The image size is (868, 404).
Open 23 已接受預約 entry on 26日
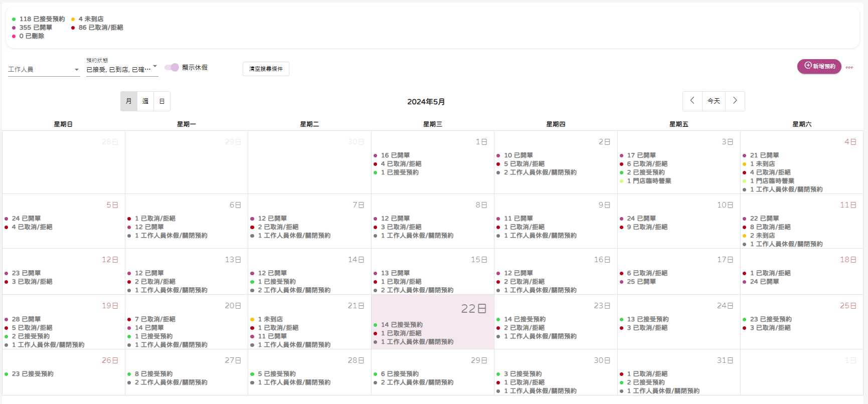pyautogui.click(x=33, y=374)
